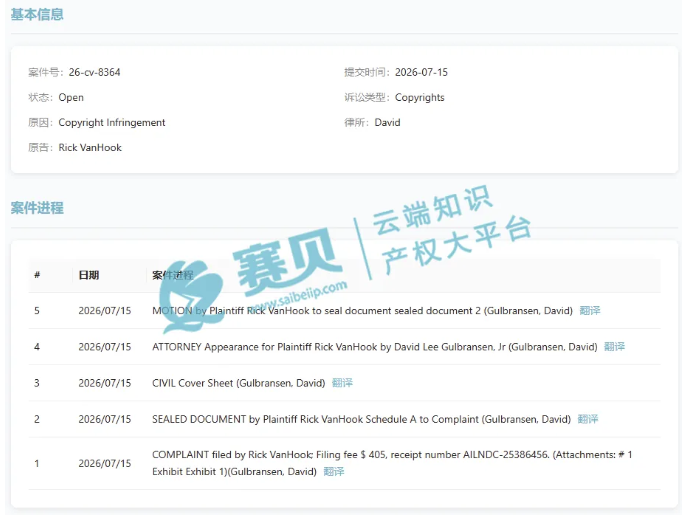Click 翻译 link for MOTION to seal document row
Image resolution: width=689 pixels, height=520 pixels.
pyautogui.click(x=590, y=311)
